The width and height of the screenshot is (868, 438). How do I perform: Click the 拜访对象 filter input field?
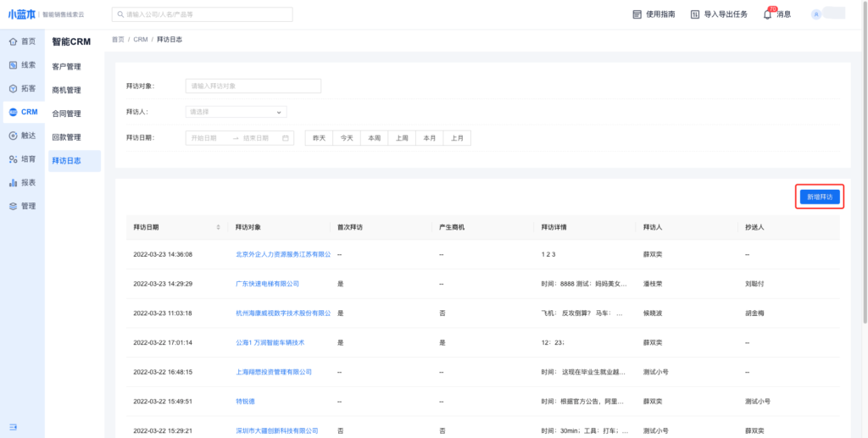[253, 86]
